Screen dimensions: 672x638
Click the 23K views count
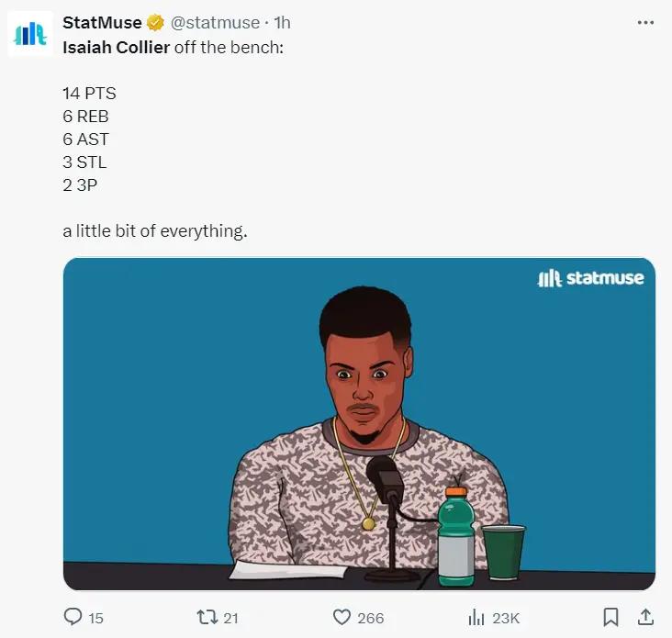click(506, 618)
